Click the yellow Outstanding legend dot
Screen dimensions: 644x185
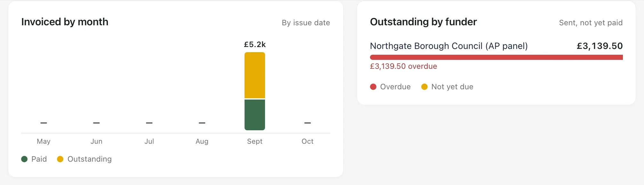[60, 159]
